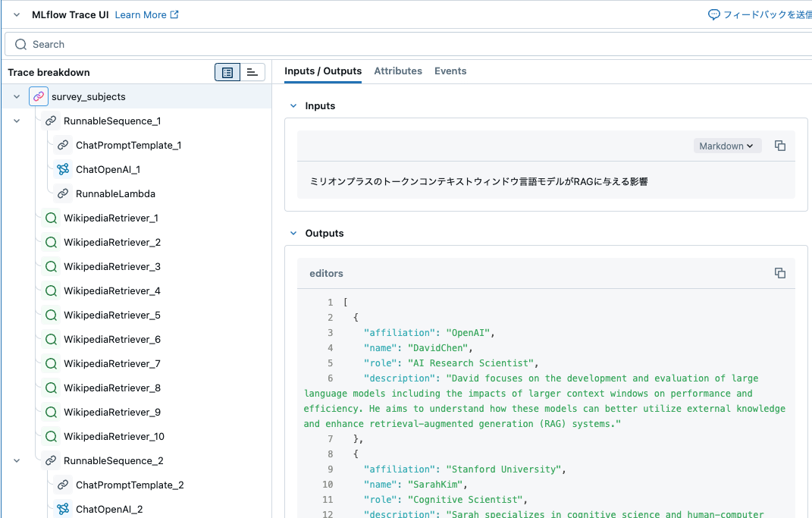Click the "Stanford University" affiliation value
The height and width of the screenshot is (518, 812).
click(503, 469)
